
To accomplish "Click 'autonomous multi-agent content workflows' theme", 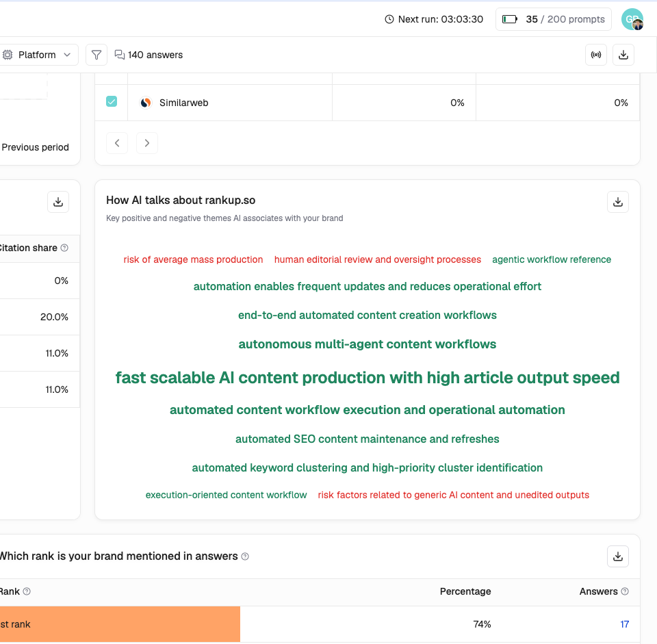I will pos(367,344).
